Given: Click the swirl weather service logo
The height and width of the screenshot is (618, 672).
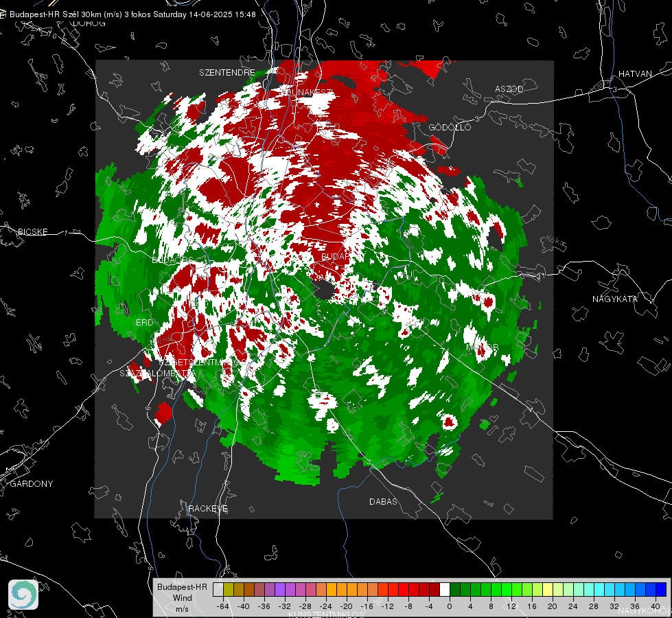Looking at the screenshot, I should 23,595.
